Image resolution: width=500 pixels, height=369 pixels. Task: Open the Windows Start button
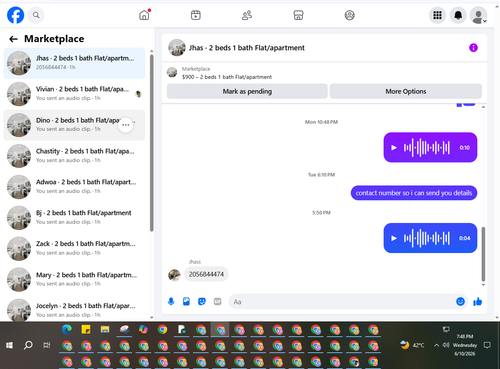pyautogui.click(x=9, y=345)
